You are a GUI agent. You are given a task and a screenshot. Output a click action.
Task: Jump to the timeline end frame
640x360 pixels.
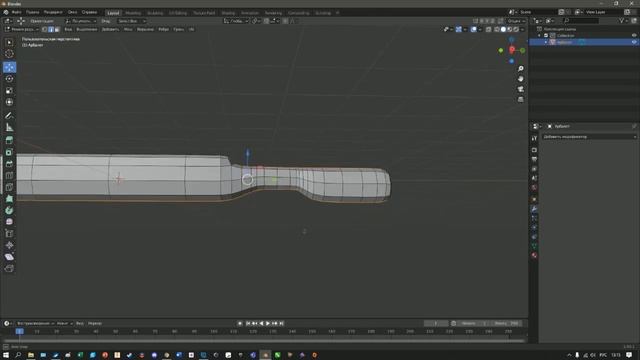(281, 323)
